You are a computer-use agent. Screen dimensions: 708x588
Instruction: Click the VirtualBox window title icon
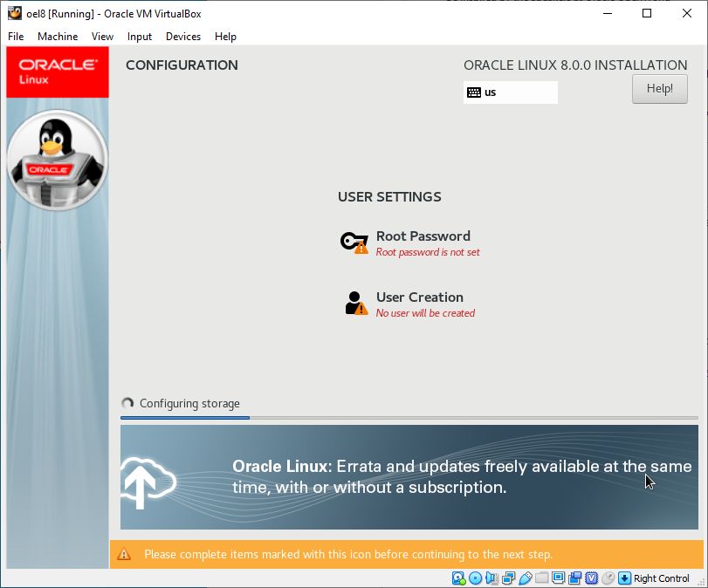point(15,13)
